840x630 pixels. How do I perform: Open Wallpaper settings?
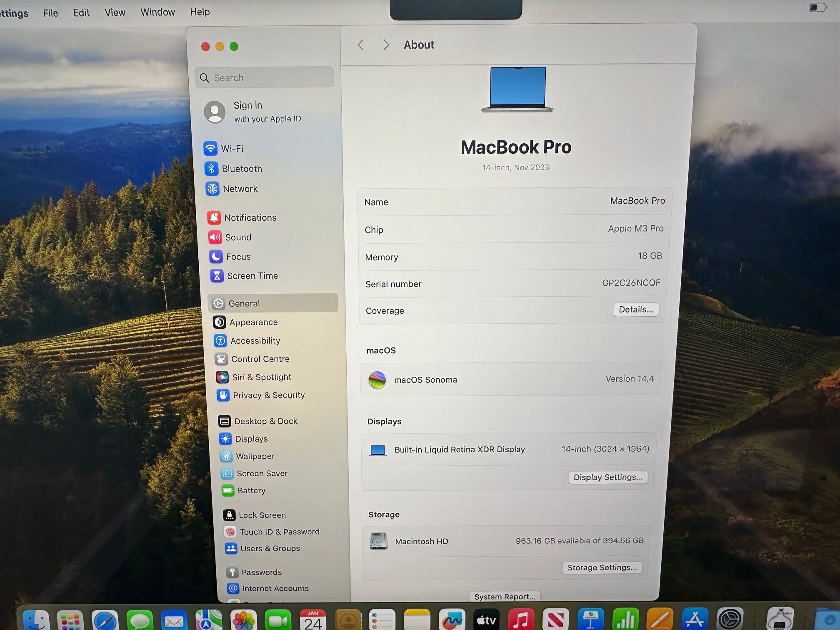(247, 456)
